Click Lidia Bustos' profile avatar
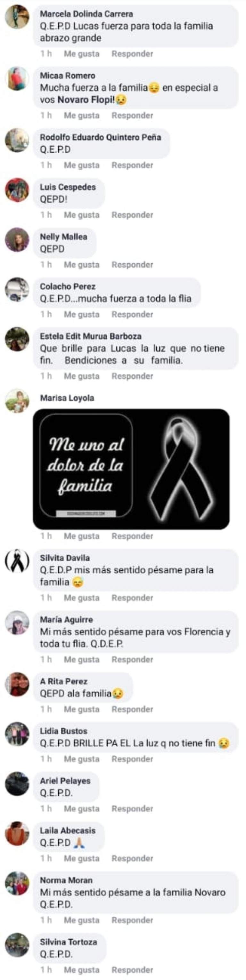 point(17,734)
